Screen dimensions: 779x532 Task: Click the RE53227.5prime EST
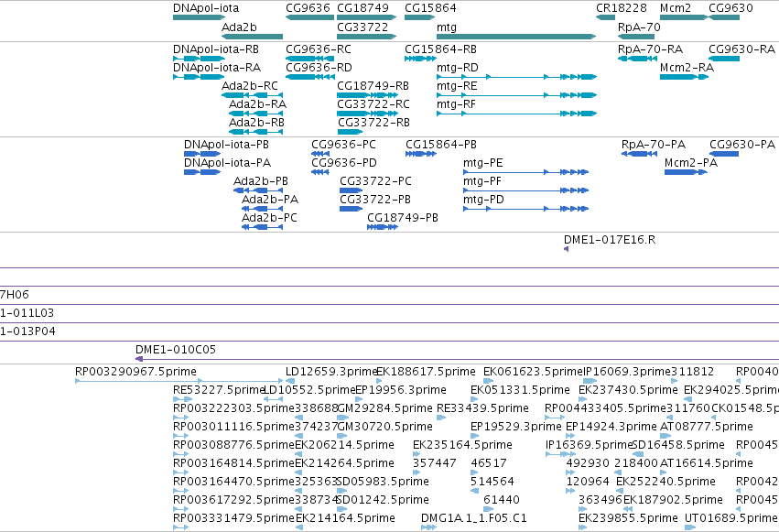click(x=182, y=399)
